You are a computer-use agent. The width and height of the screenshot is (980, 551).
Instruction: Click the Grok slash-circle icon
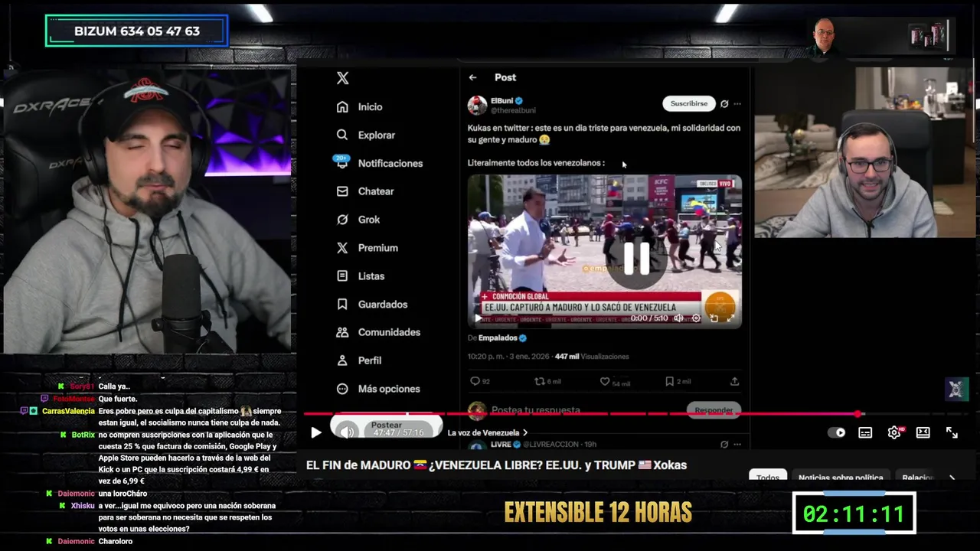coord(342,220)
